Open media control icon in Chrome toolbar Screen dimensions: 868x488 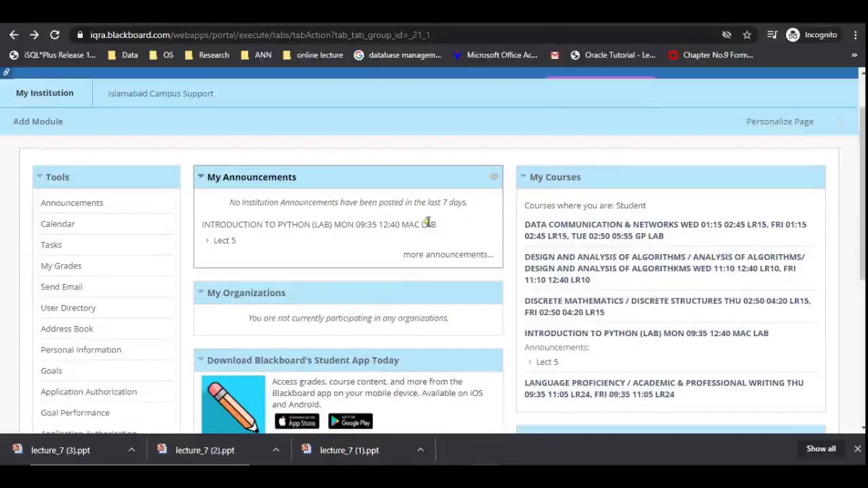[x=772, y=35]
